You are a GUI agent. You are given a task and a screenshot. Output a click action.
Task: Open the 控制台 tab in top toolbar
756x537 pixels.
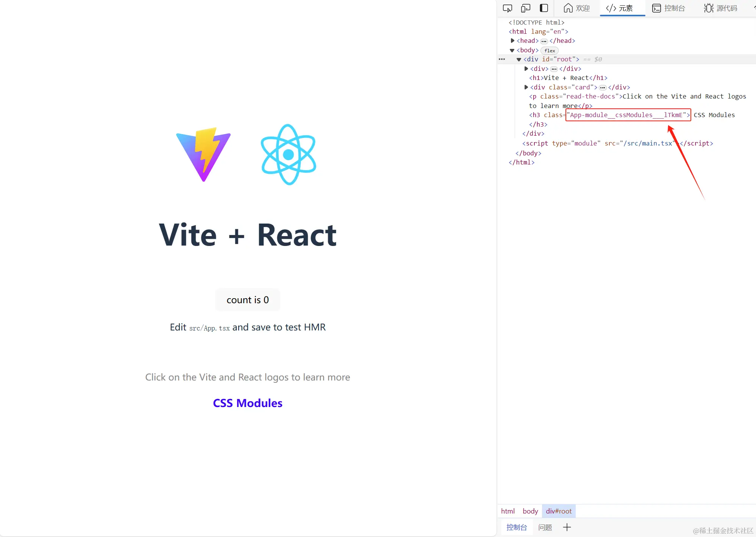[x=669, y=8]
